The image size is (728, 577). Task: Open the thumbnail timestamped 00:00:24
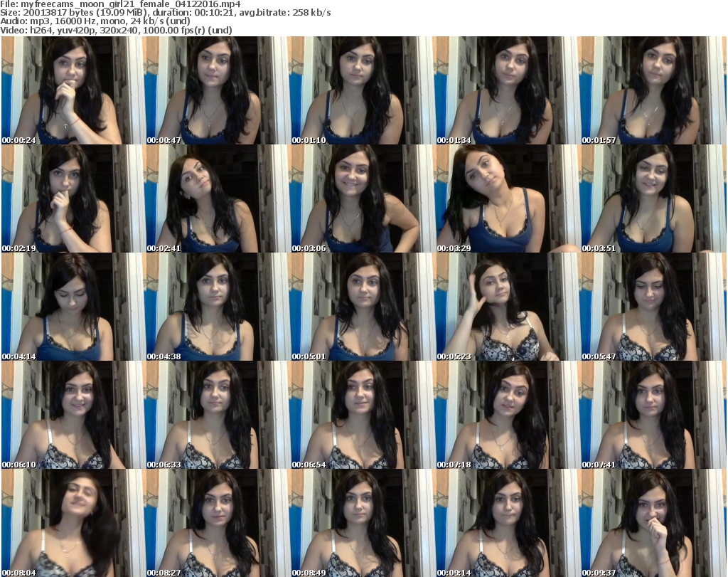[73, 90]
